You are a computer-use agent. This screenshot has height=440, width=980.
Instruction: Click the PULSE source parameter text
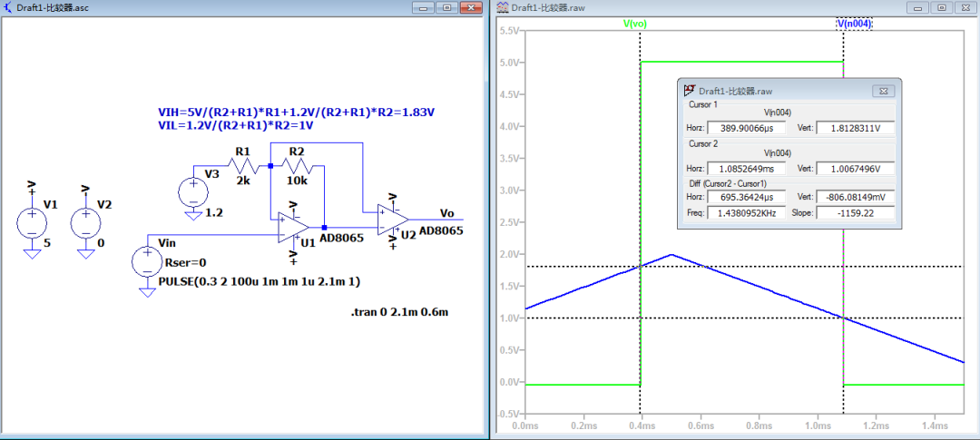click(259, 281)
